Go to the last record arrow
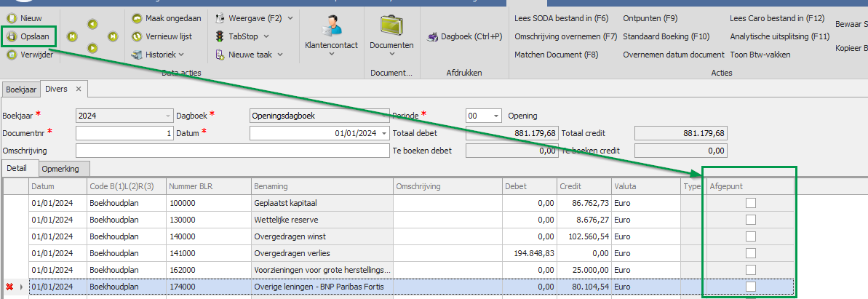 point(113,36)
